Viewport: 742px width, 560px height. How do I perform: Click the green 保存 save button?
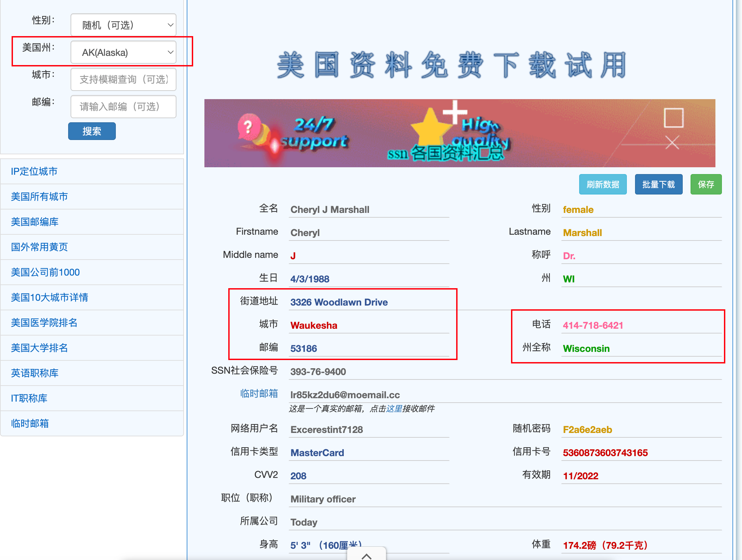(706, 184)
